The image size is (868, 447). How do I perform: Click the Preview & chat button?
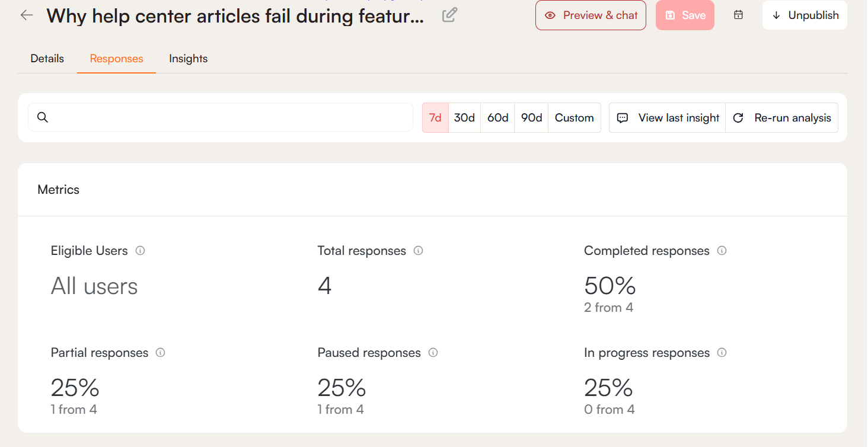(x=591, y=15)
